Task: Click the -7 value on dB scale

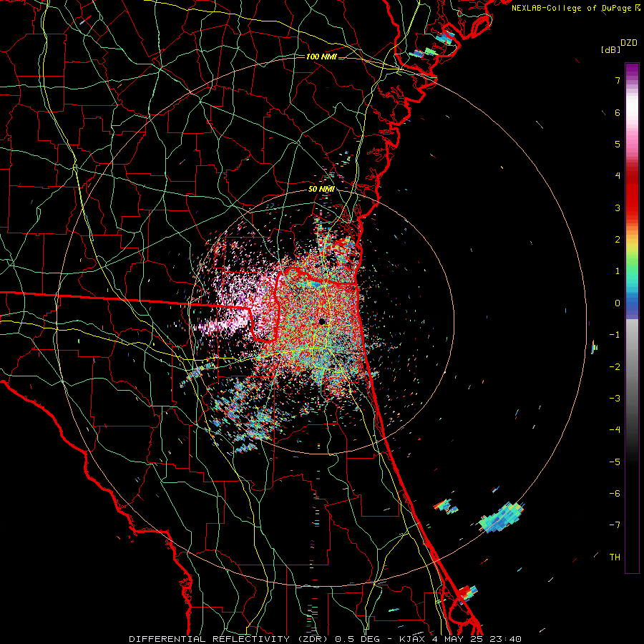Action: point(615,525)
